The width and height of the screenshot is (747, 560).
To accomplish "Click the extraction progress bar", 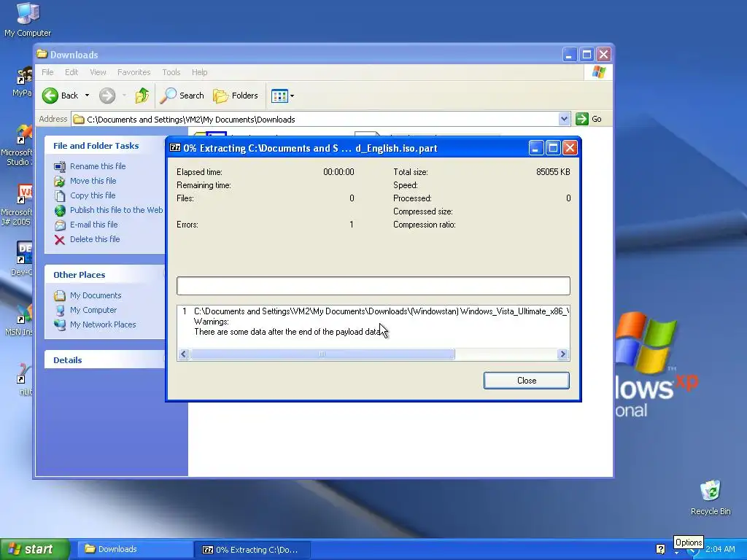I will 373,286.
